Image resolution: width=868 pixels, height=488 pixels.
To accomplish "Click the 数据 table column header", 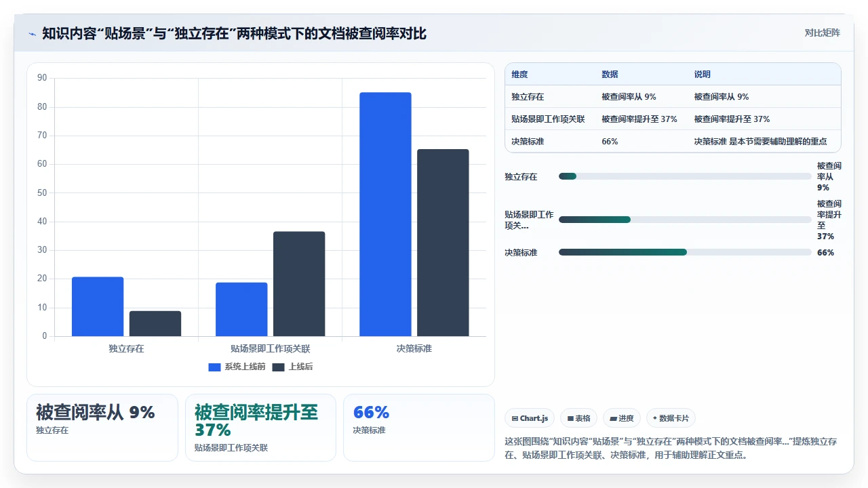I will [x=610, y=74].
